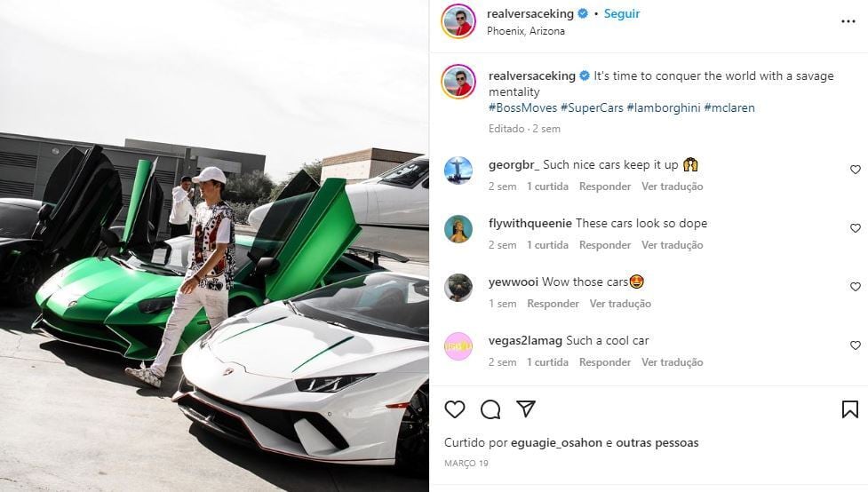Open georgbr_'s profile avatar
Screen dimensions: 868x492
point(458,171)
